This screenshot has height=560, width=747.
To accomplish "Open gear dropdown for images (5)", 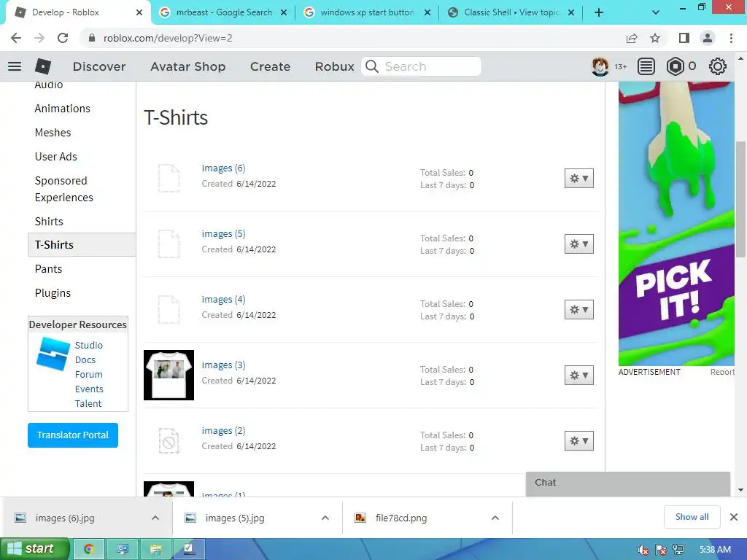I will coord(578,244).
